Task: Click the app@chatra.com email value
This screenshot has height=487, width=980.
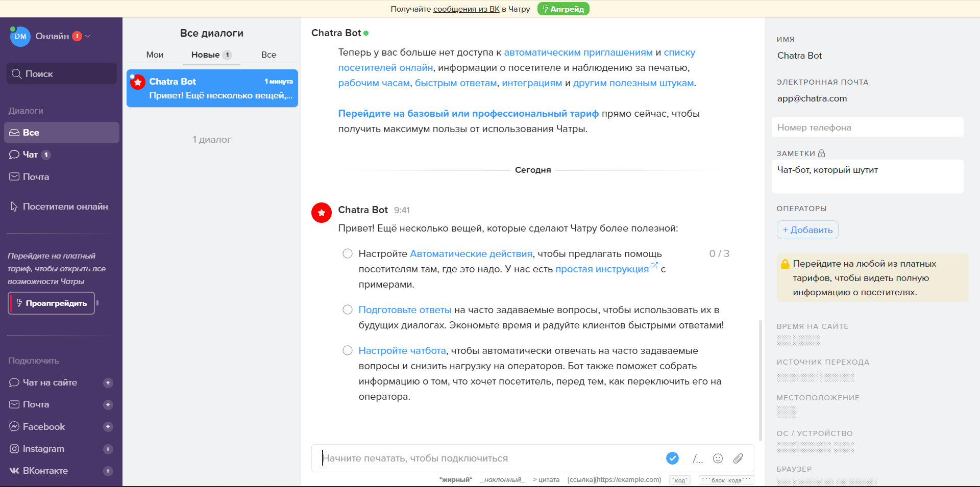Action: [x=812, y=98]
